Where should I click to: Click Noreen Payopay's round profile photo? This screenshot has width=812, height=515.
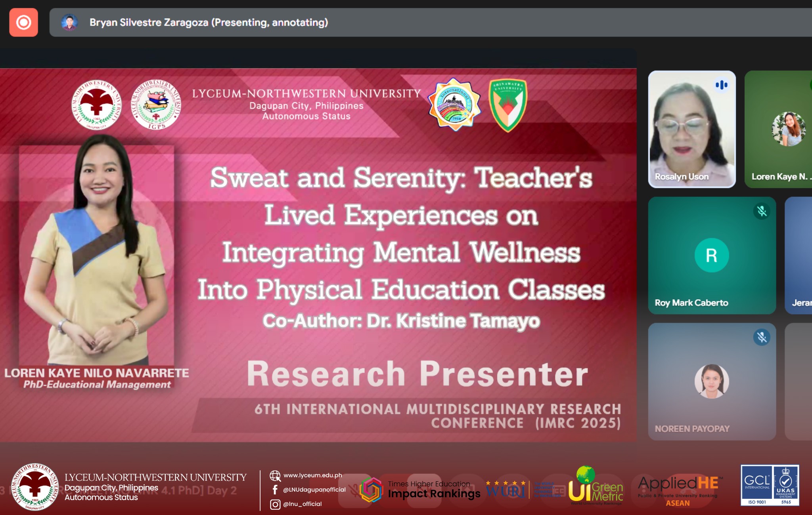coord(711,381)
